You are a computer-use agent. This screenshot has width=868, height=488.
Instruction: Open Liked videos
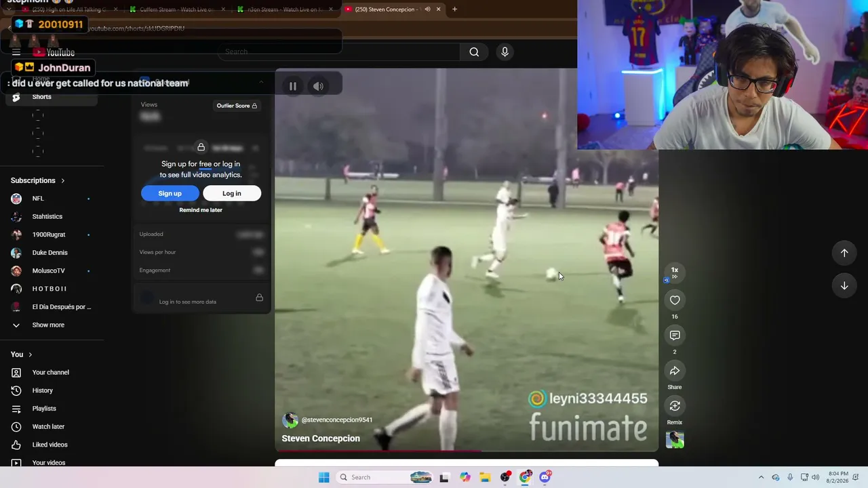pyautogui.click(x=49, y=445)
